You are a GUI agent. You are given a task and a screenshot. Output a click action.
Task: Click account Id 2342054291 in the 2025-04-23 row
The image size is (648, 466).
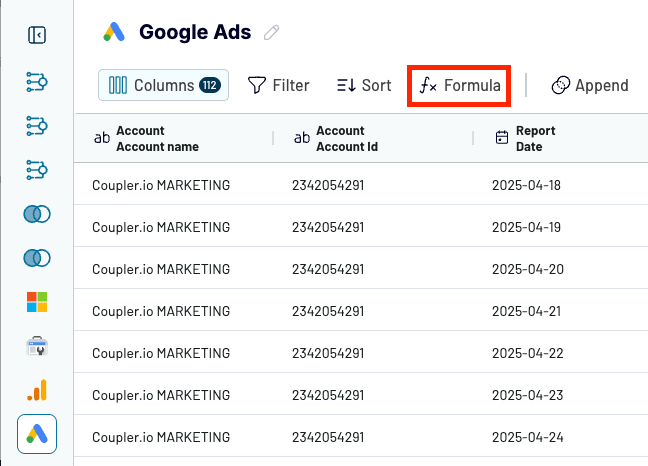[x=328, y=395]
